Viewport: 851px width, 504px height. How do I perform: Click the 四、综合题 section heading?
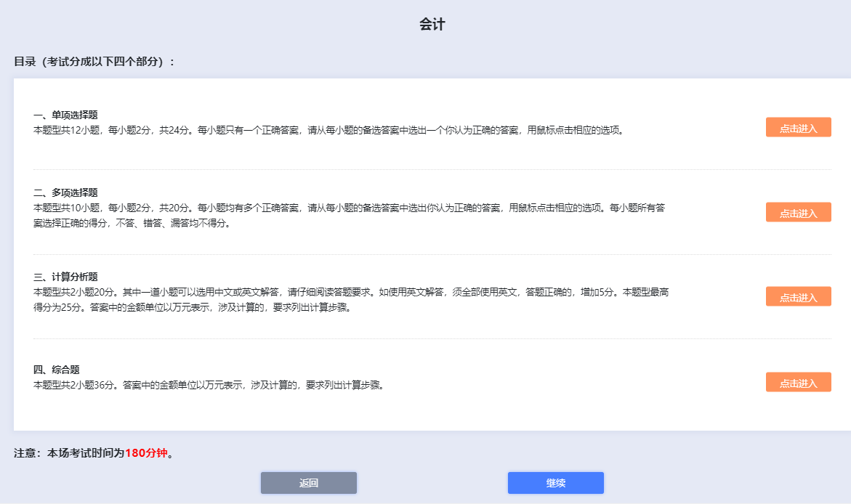coord(61,370)
